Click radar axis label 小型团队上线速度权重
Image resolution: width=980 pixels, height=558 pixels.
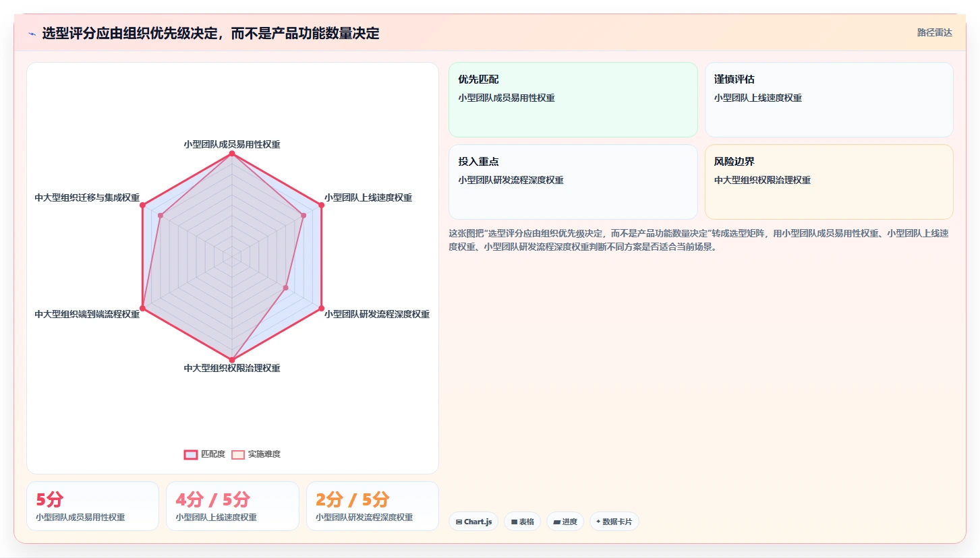pos(368,197)
